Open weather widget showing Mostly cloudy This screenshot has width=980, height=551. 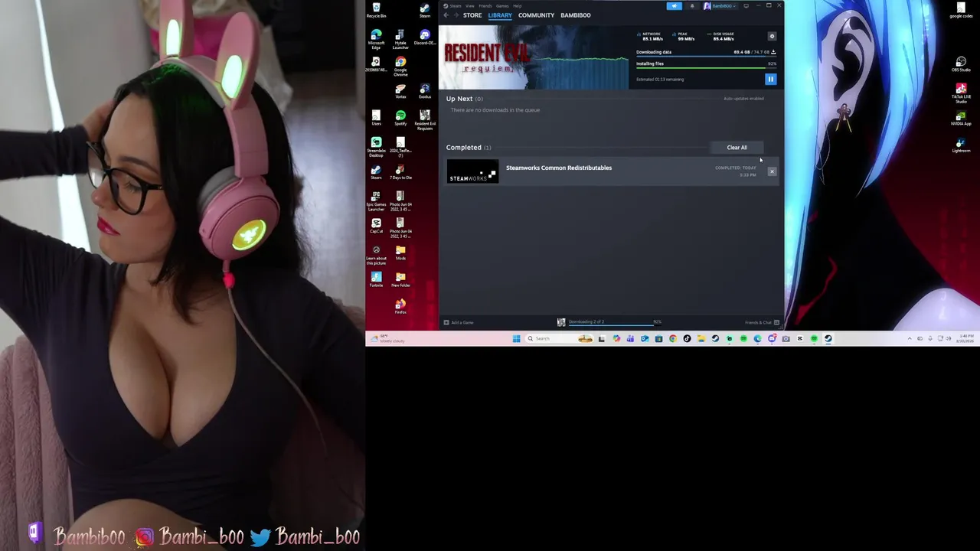387,338
